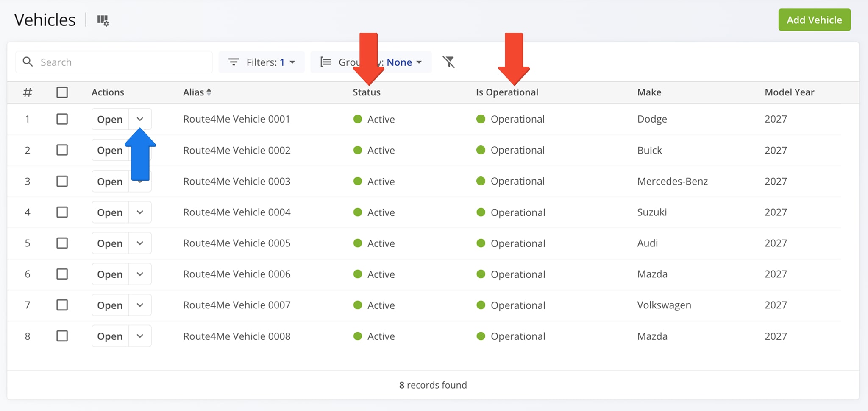Select checkbox for Route4Me Vehicle 0001
Screen dimensions: 868x411
coord(62,119)
